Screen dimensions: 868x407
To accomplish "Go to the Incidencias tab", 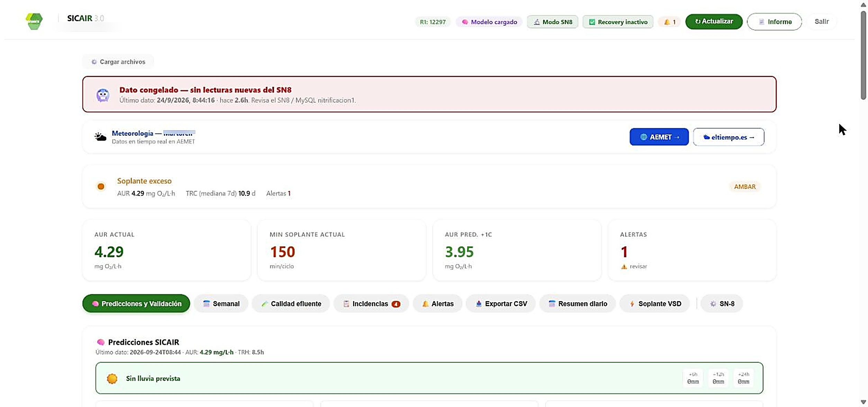I will pos(371,304).
